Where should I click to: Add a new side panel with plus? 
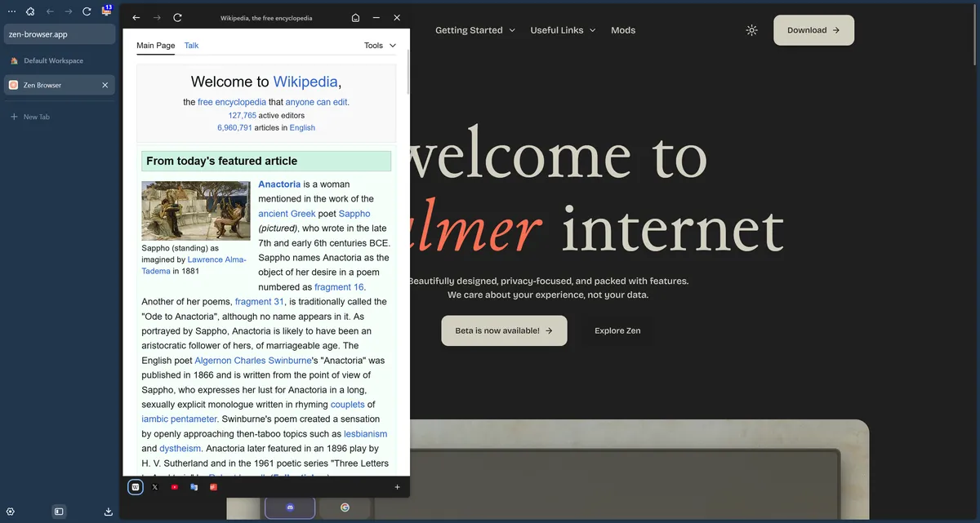[398, 487]
